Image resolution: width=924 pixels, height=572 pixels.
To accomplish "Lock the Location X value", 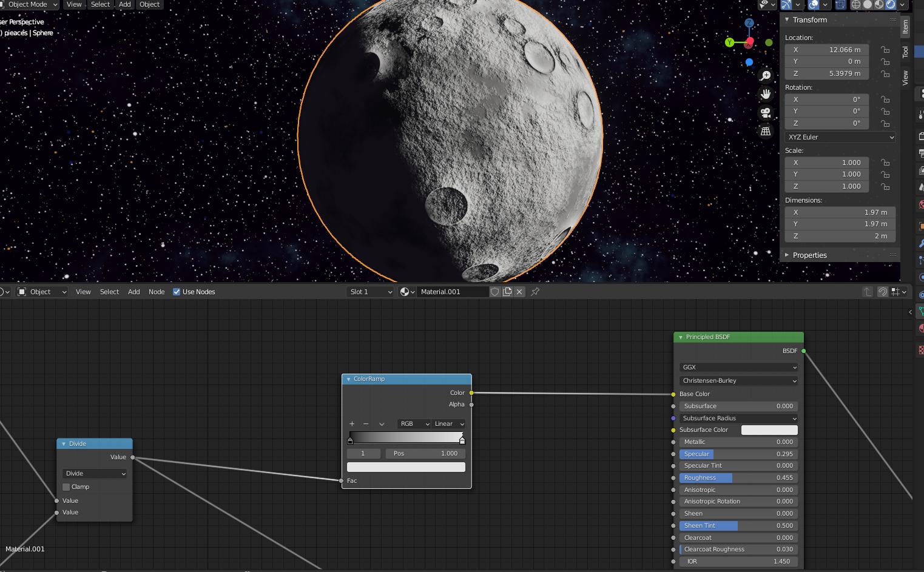I will [x=886, y=50].
